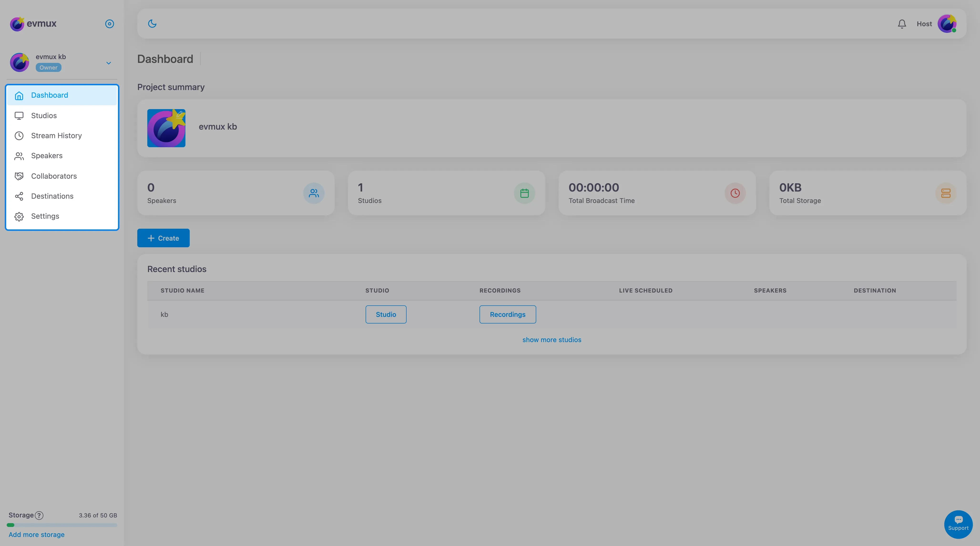Open Destinations section
980x546 pixels.
(62, 196)
